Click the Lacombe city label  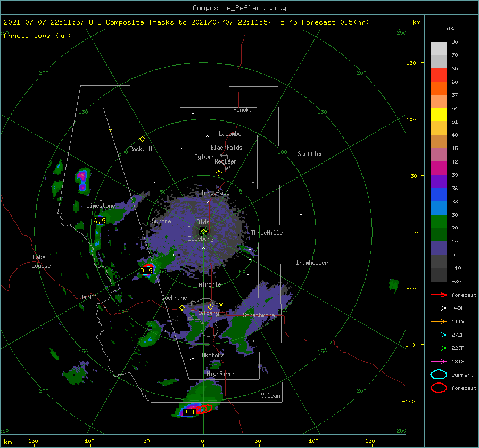click(x=230, y=134)
